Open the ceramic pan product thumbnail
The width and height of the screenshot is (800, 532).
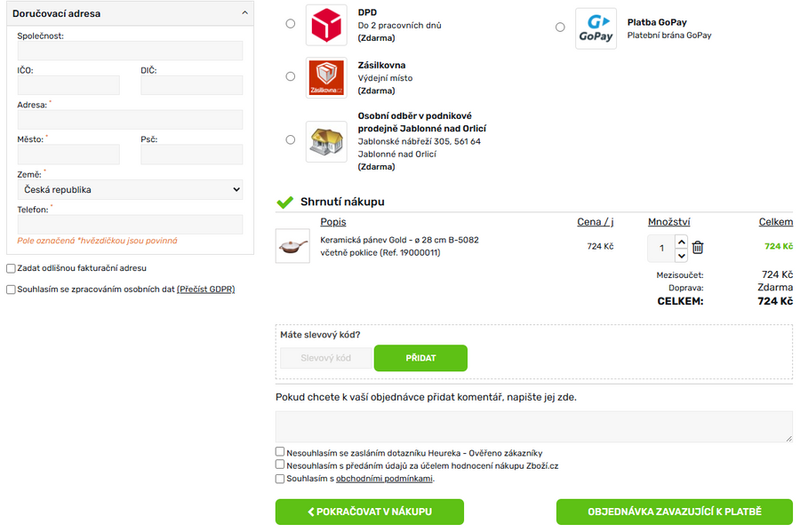[292, 246]
